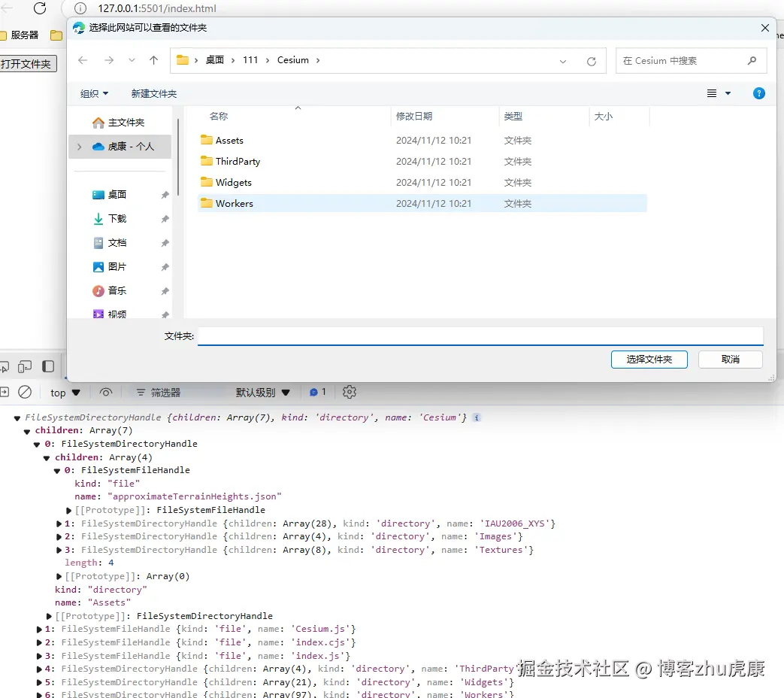The image size is (784, 698).
Task: Expand the address path history dropdown
Action: (x=563, y=62)
